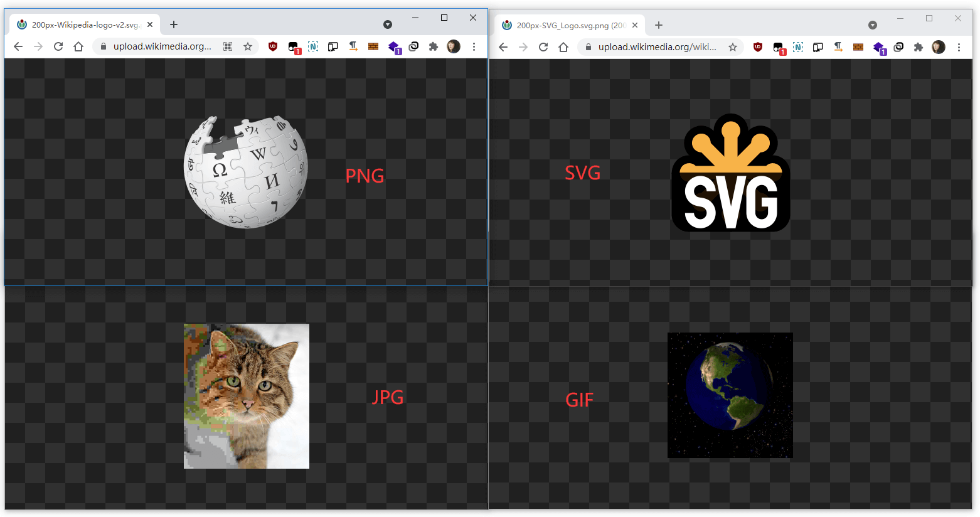Open the Extensions puzzle menu in the SVG_Logo window
The width and height of the screenshot is (980, 517).
click(919, 47)
